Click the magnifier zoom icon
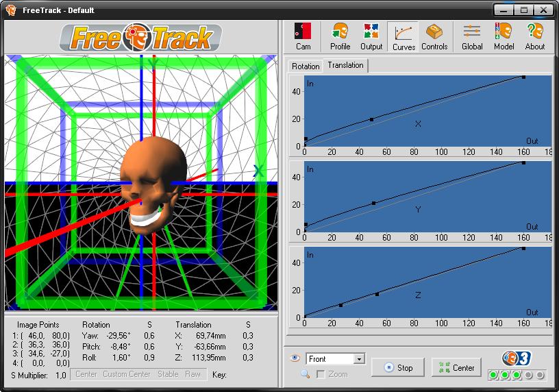 tap(305, 373)
